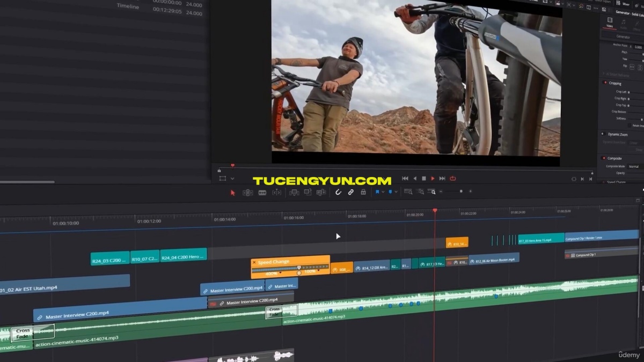
Task: Jump to the first frame
Action: [x=405, y=179]
